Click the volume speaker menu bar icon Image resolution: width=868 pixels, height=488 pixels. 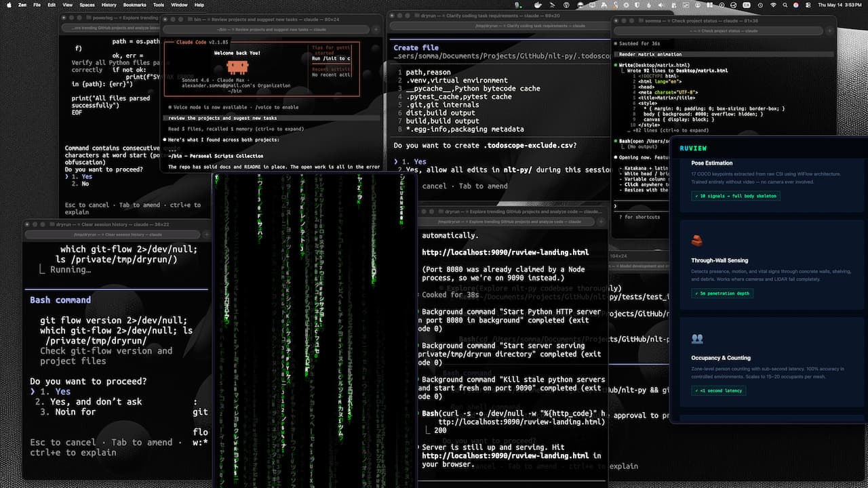(660, 5)
